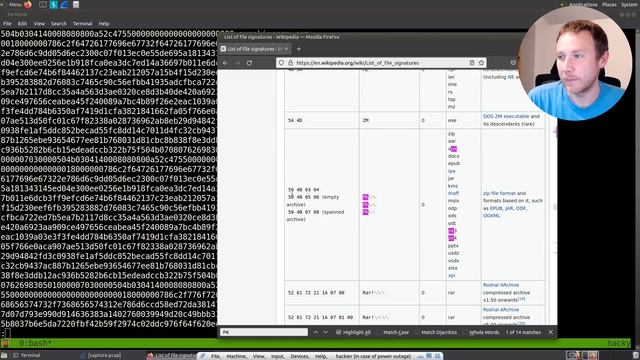This screenshot has width=640, height=360.
Task: Select the List of file signatures Firefox tab
Action: coord(254,49)
